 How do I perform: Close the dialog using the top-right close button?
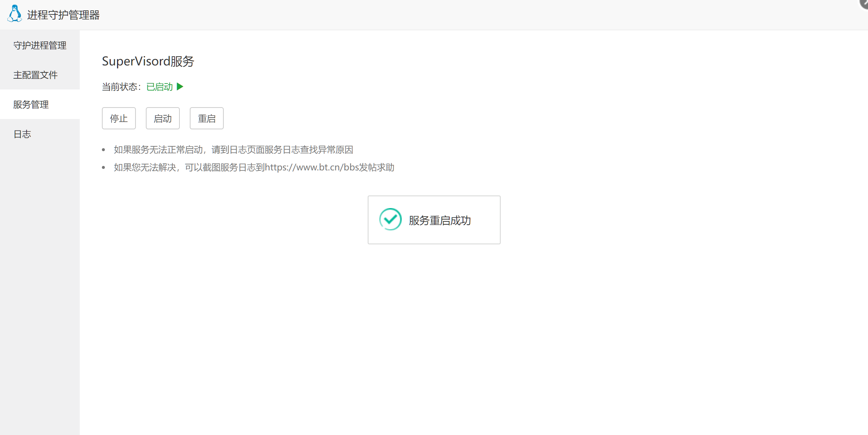tap(864, 3)
